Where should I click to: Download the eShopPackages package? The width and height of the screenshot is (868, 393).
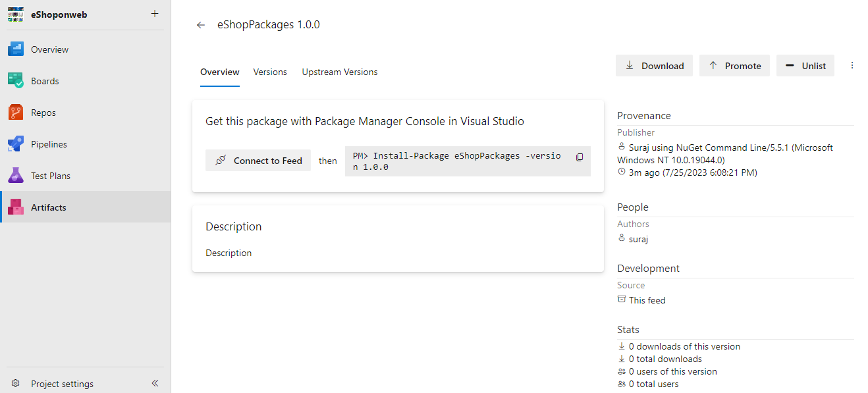[x=654, y=66]
